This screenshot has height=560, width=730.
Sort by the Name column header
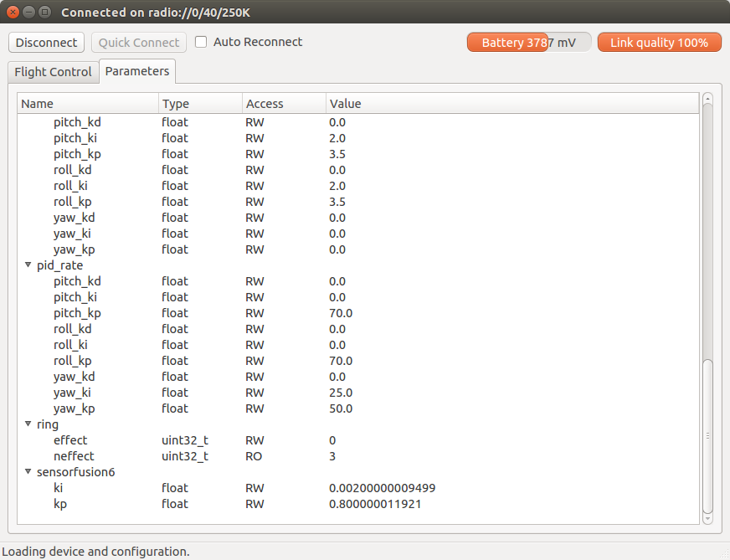pyautogui.click(x=88, y=103)
